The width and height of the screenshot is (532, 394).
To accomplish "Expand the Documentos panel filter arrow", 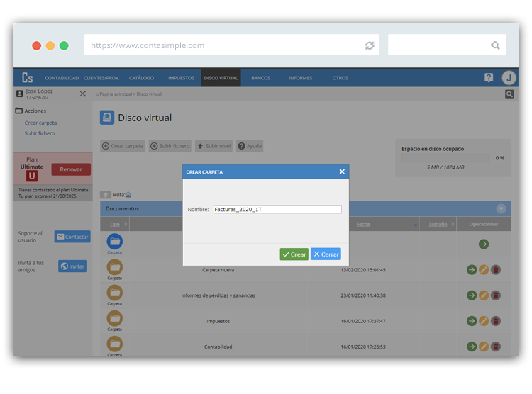I will coord(501,209).
